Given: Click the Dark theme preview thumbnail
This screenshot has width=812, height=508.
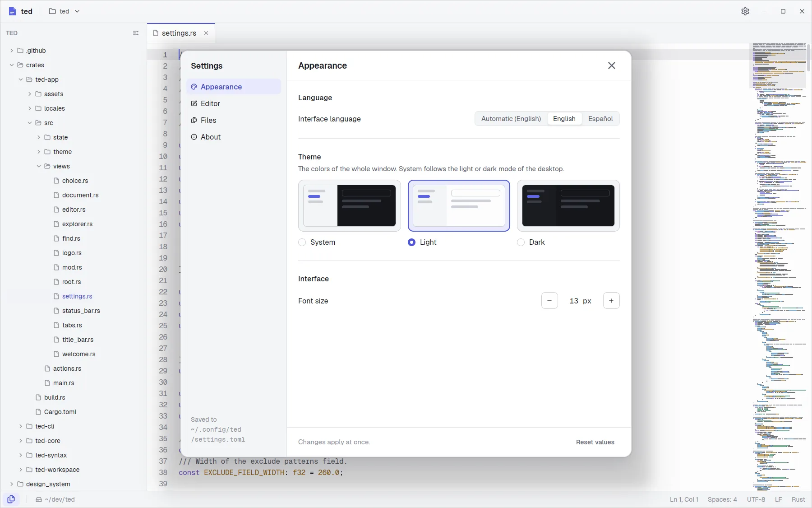Looking at the screenshot, I should coord(568,206).
